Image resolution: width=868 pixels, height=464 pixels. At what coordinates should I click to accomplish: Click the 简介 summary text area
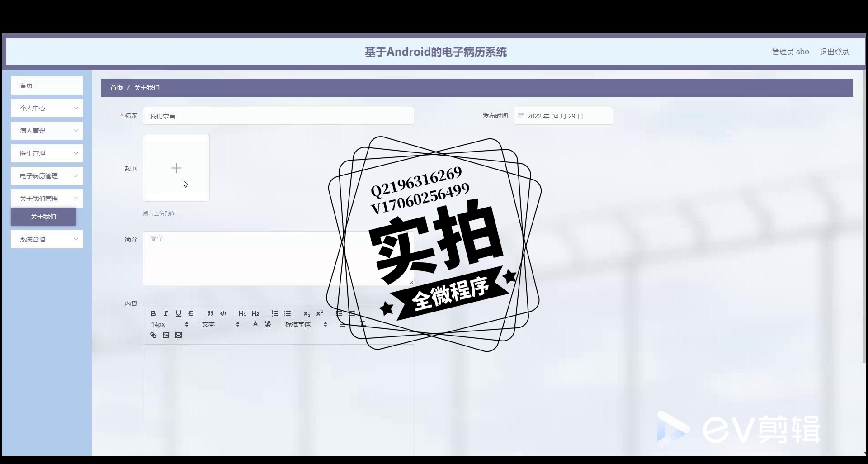coord(278,258)
